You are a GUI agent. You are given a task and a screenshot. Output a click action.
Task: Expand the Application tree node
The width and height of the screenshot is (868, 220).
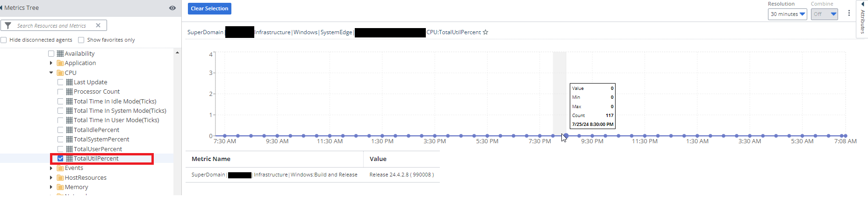(51, 63)
